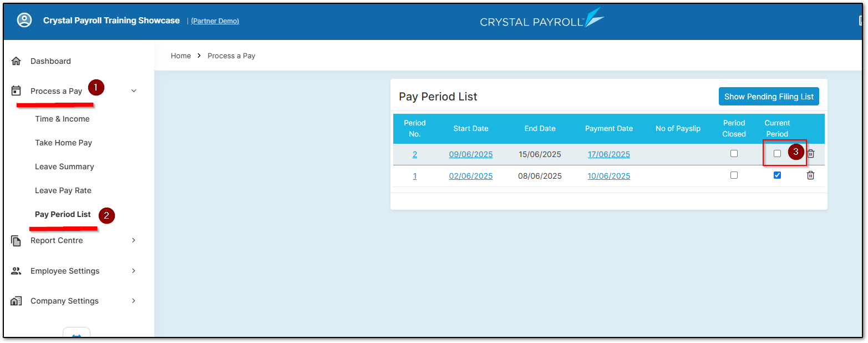Delete pay period 1 with trash icon
The height and width of the screenshot is (343, 868).
tap(810, 175)
